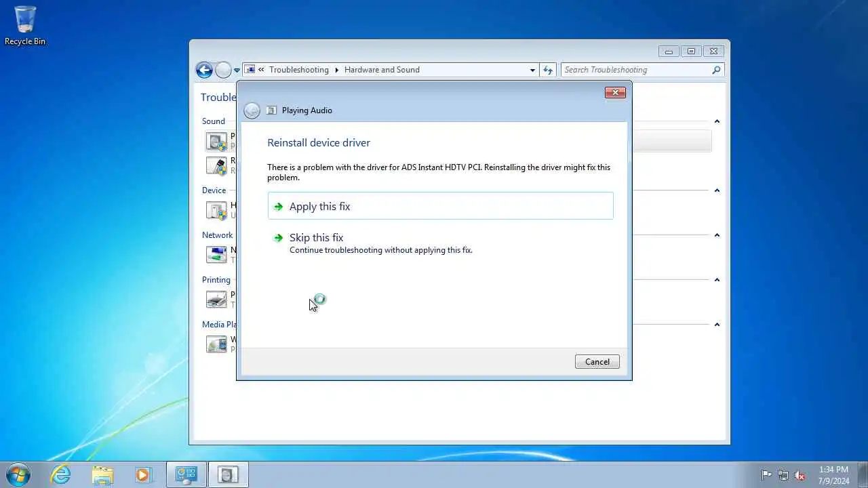This screenshot has height=488, width=868.
Task: Click the refresh button beside address bar
Action: point(548,70)
